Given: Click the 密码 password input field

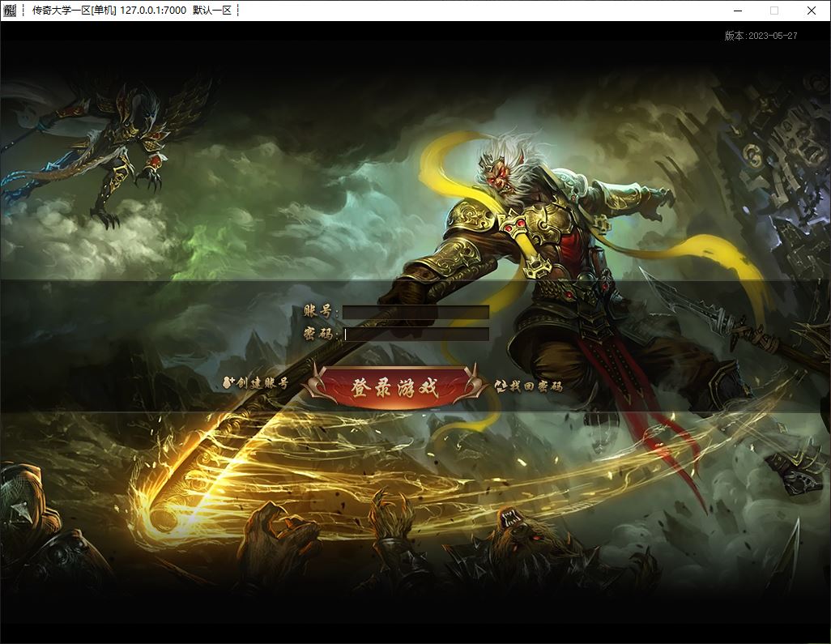Looking at the screenshot, I should click(415, 334).
